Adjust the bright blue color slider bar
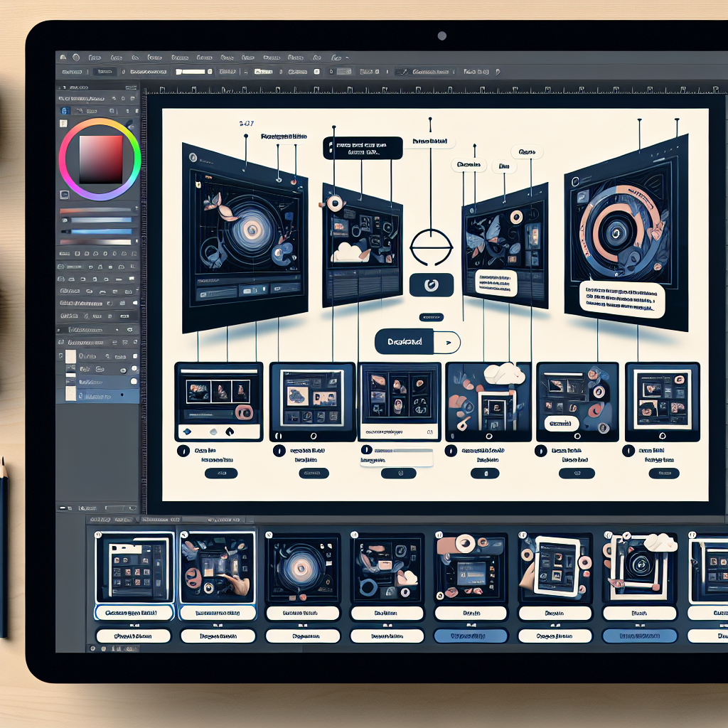Image resolution: width=728 pixels, height=728 pixels. [101, 231]
